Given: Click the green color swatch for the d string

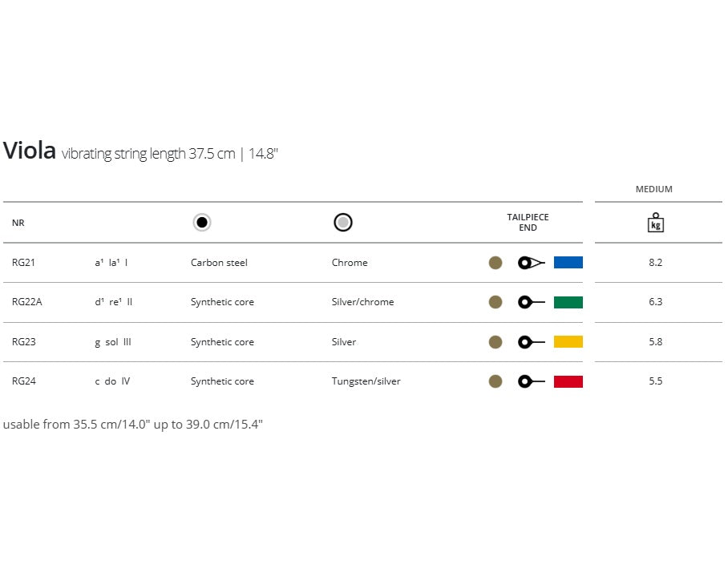Looking at the screenshot, I should [x=568, y=302].
